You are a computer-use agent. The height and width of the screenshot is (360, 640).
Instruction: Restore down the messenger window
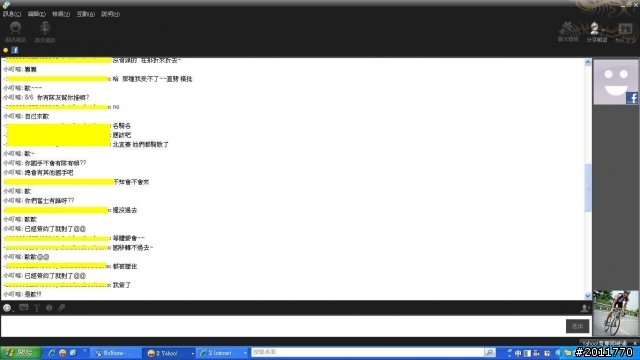pos(629,4)
